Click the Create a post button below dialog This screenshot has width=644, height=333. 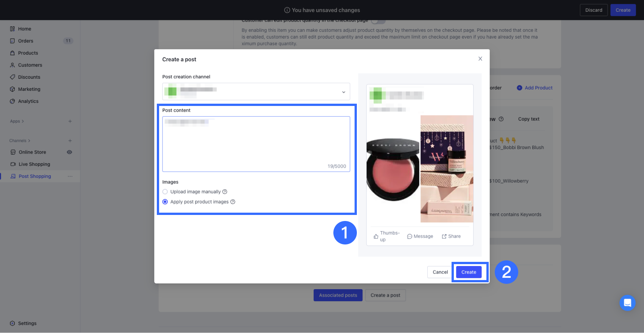(x=385, y=295)
